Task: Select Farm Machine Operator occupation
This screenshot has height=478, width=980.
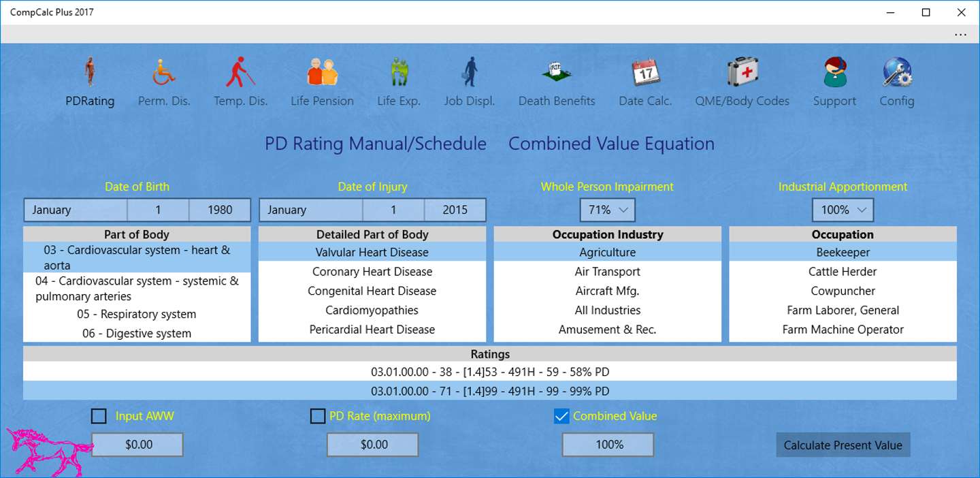Action: [843, 329]
